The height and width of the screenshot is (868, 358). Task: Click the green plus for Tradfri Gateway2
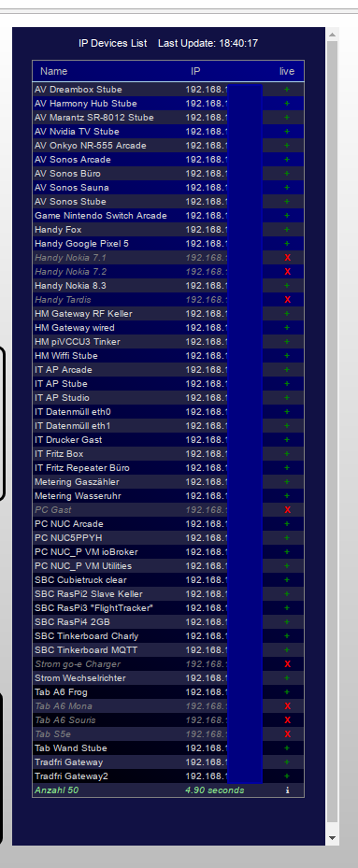(287, 776)
